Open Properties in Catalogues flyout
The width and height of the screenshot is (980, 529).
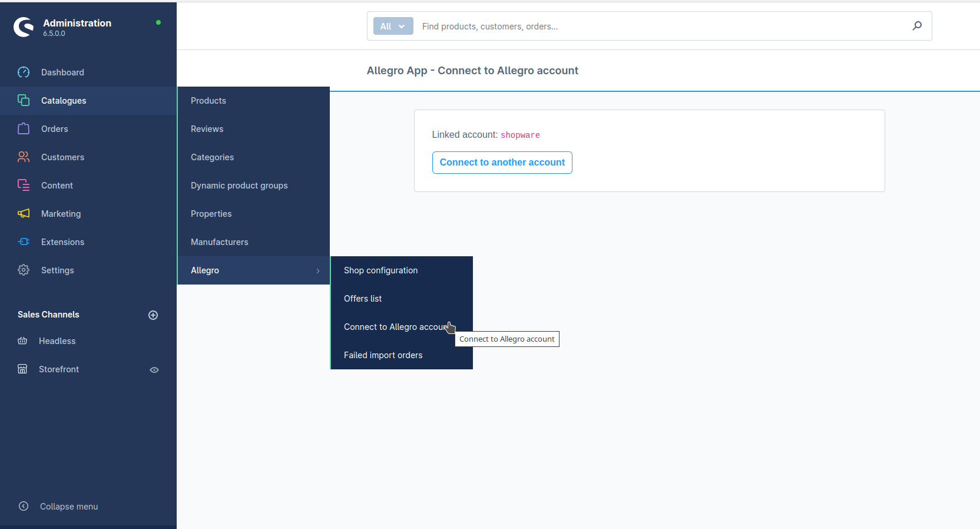pos(254,214)
